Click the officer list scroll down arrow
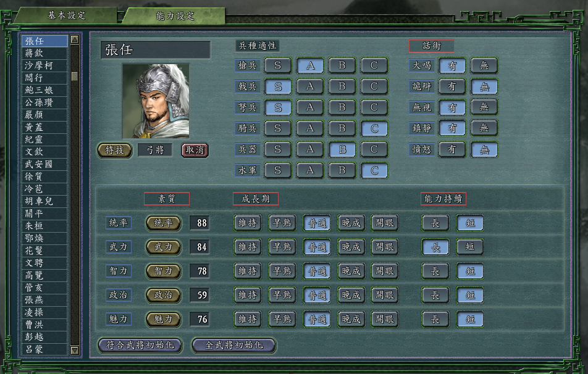 click(x=75, y=351)
